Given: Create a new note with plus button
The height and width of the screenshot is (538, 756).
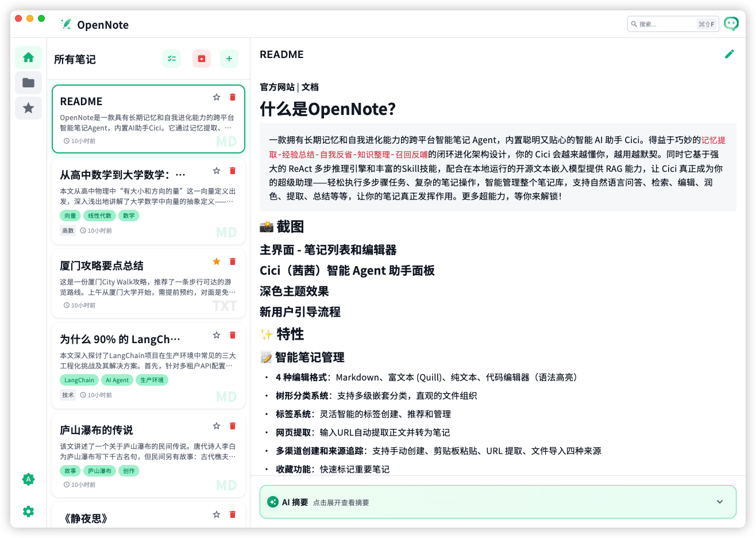Looking at the screenshot, I should (x=229, y=59).
